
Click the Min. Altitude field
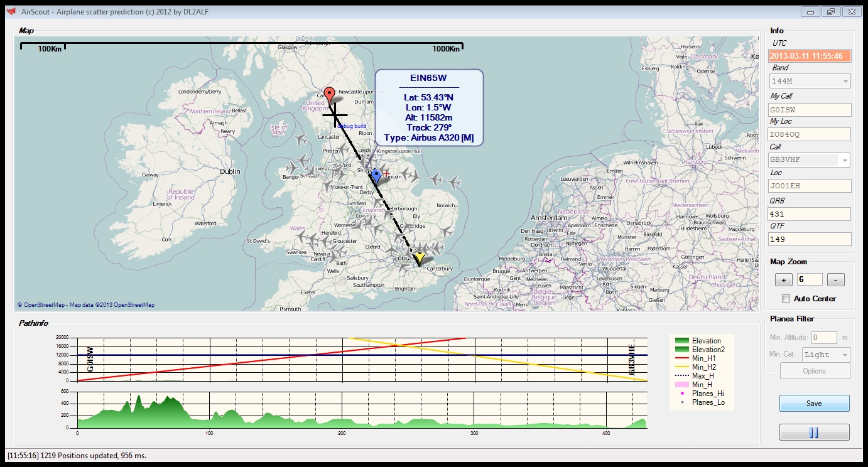[824, 338]
